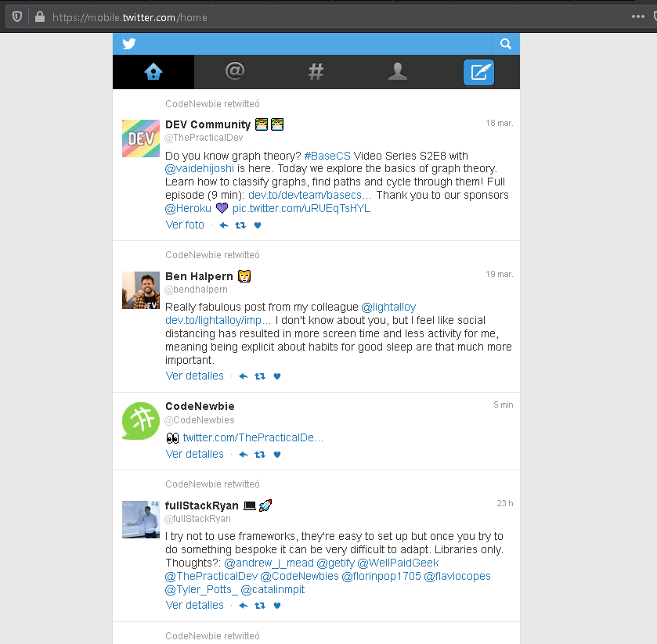Screen dimensions: 657x644
Task: Click 'Ver foto' on DEV Community tweet
Action: click(185, 225)
